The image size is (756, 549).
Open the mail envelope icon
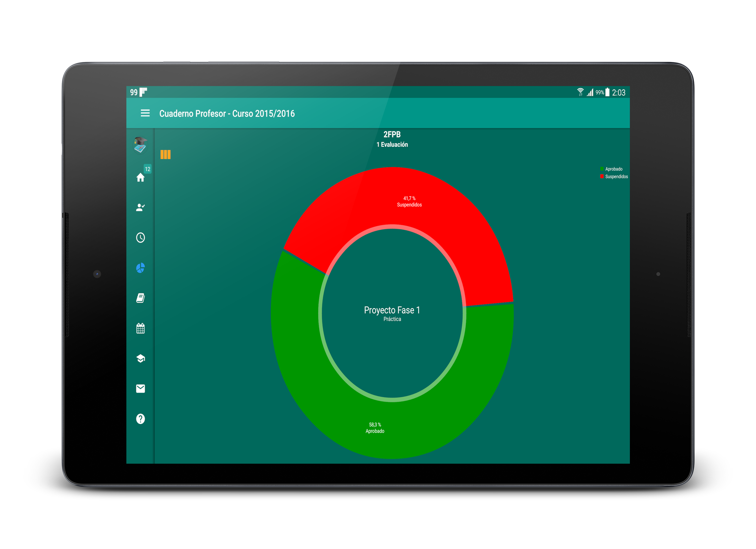click(x=140, y=389)
